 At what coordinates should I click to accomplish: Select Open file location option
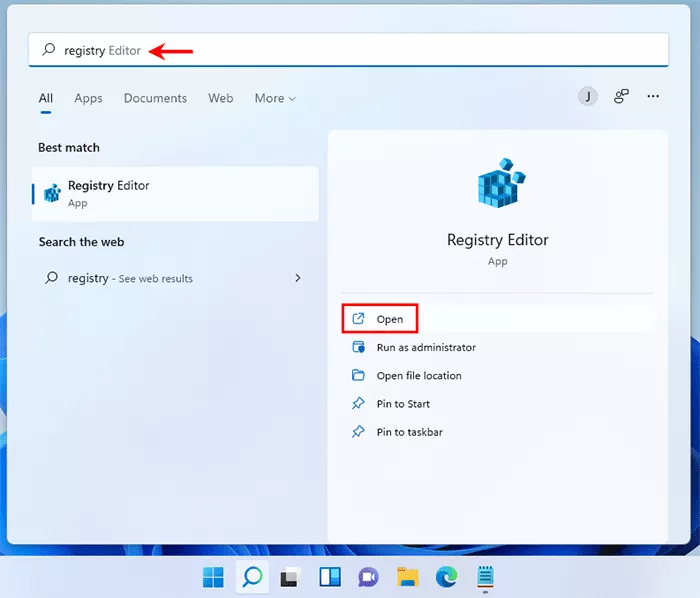[x=419, y=376]
